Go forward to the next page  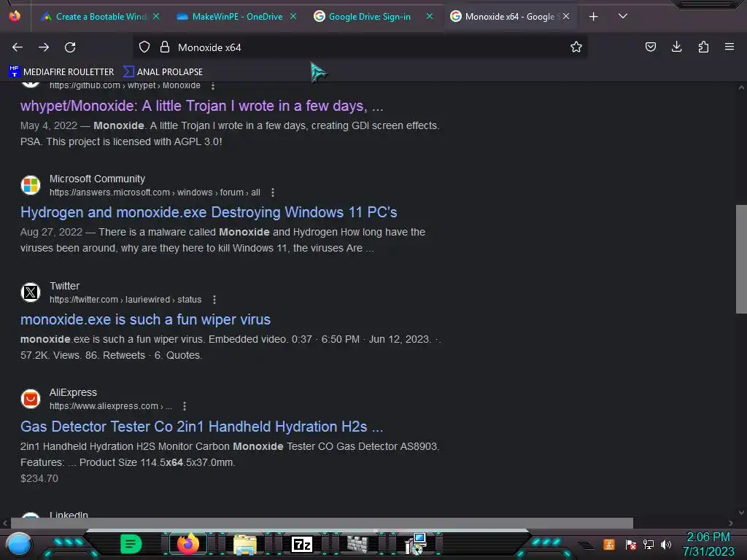(44, 47)
